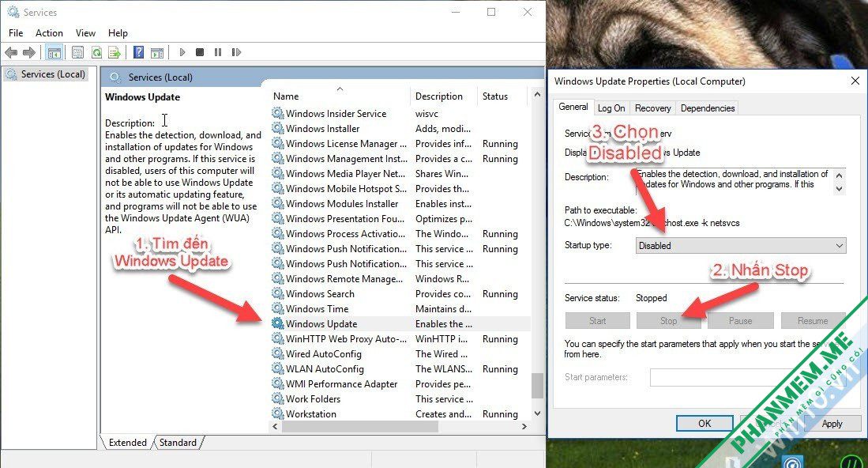Image resolution: width=868 pixels, height=468 pixels.
Task: Click the Back arrow toolbar icon
Action: (x=10, y=53)
